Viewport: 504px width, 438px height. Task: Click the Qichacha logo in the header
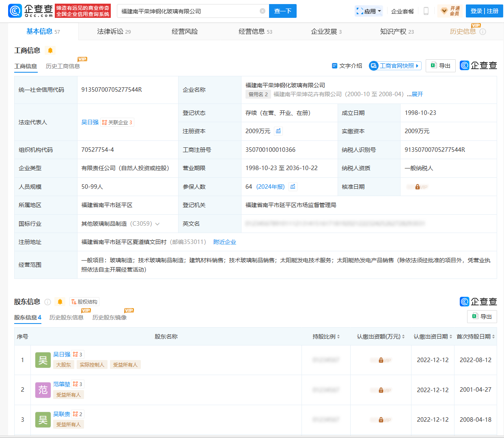click(x=30, y=11)
